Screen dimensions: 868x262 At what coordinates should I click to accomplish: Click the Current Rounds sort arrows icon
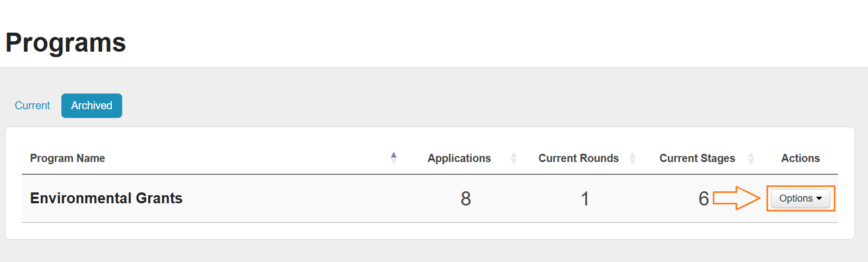[632, 158]
